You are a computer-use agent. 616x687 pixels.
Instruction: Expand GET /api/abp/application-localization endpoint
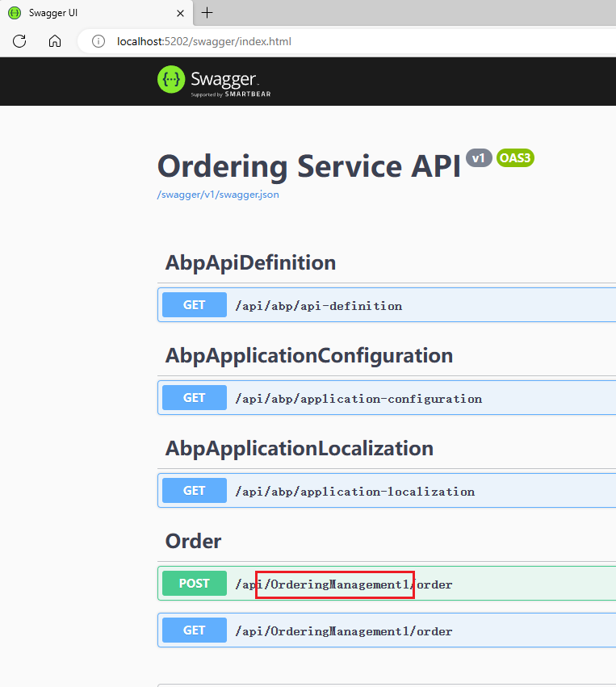[387, 491]
